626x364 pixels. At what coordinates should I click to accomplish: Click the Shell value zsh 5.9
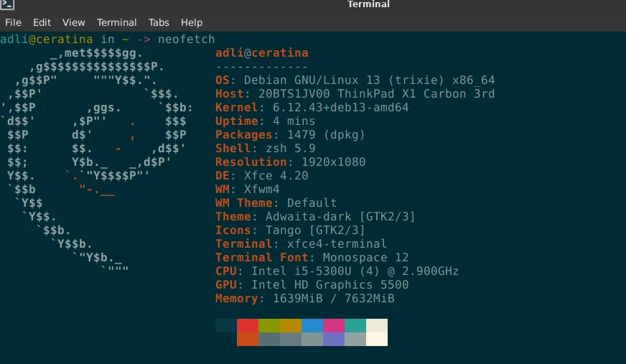point(291,149)
